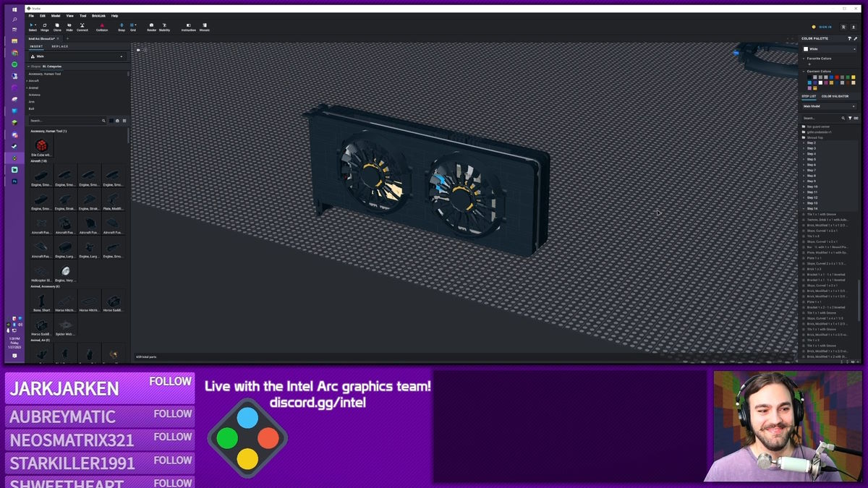Image resolution: width=868 pixels, height=488 pixels.
Task: Open the Render tool
Action: (152, 27)
